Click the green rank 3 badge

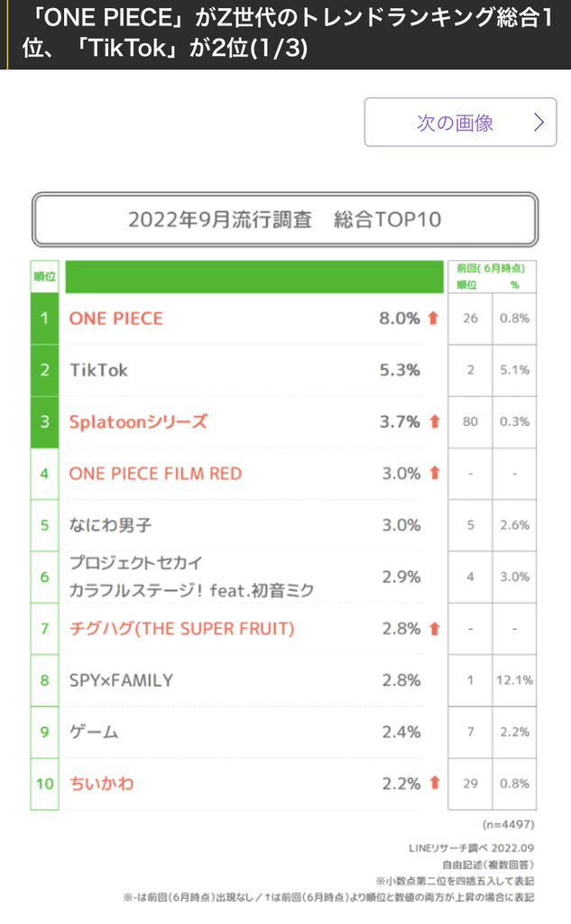tap(44, 421)
